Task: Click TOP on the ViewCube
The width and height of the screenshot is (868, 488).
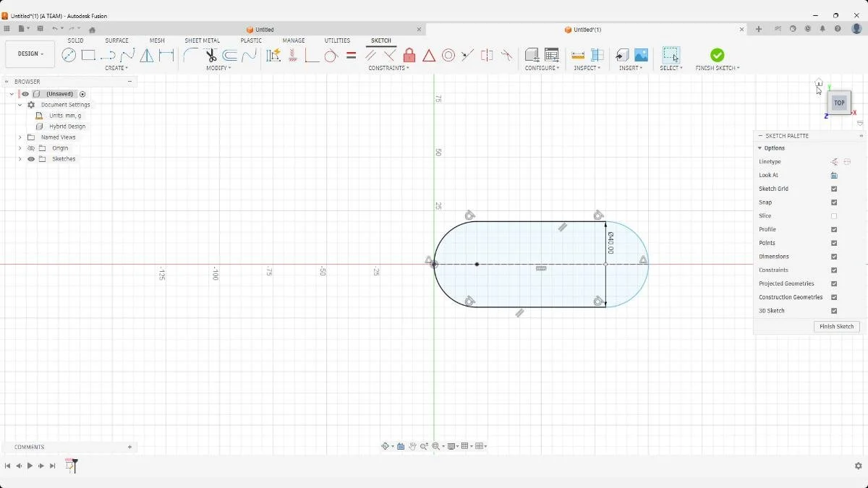Action: 838,103
